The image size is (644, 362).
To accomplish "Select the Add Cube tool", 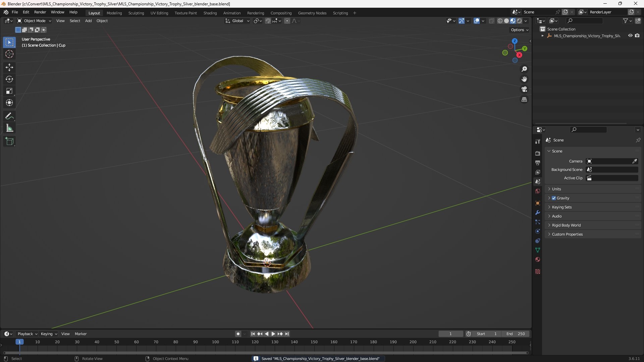I will coord(9,141).
